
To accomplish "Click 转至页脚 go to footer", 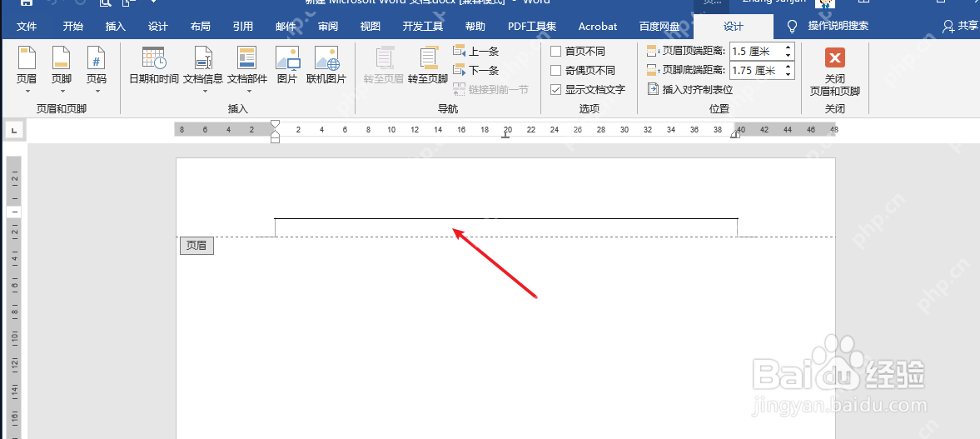I will point(427,66).
